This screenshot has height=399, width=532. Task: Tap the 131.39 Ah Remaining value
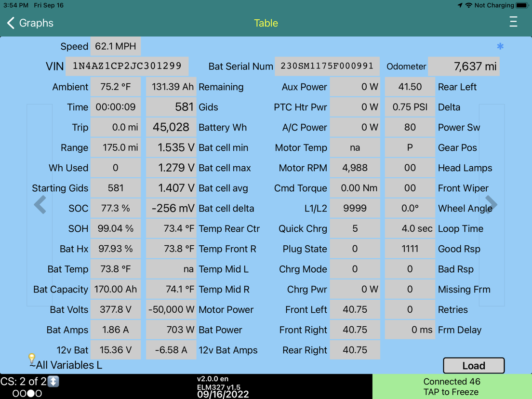(172, 87)
